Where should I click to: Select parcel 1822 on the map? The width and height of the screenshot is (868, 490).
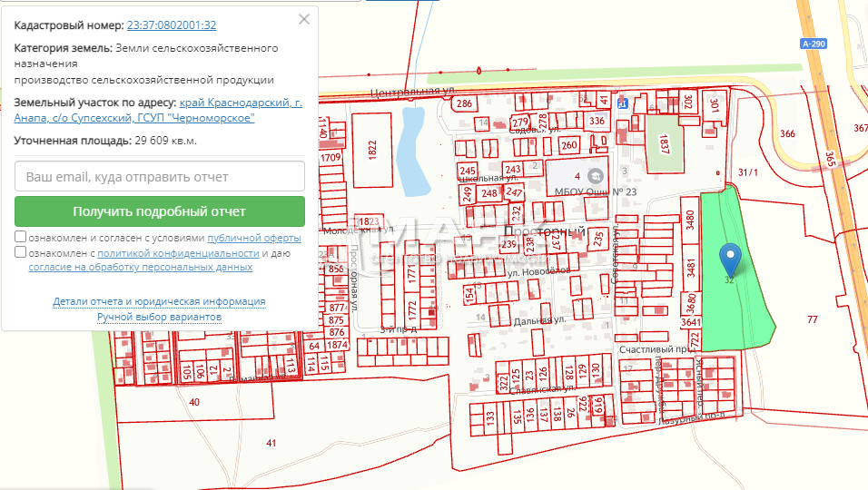pyautogui.click(x=371, y=150)
